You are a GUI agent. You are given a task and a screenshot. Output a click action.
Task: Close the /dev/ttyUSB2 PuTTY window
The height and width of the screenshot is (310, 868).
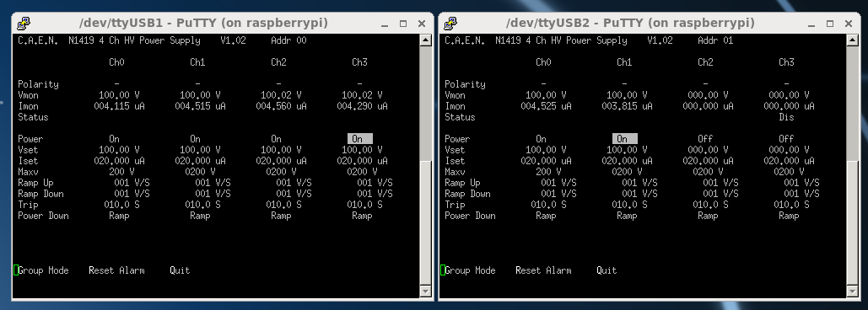pos(848,24)
